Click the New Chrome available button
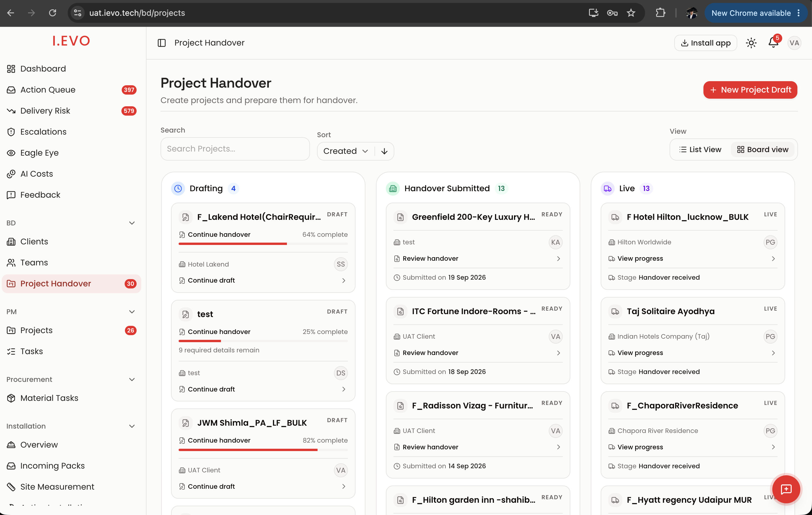The image size is (812, 515). click(x=755, y=13)
